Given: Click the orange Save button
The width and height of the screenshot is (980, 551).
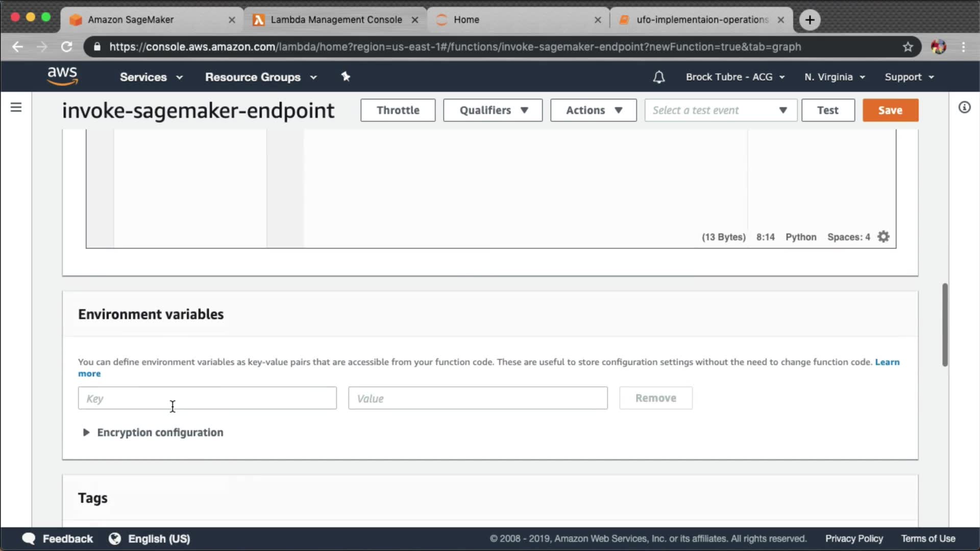Looking at the screenshot, I should coord(890,110).
